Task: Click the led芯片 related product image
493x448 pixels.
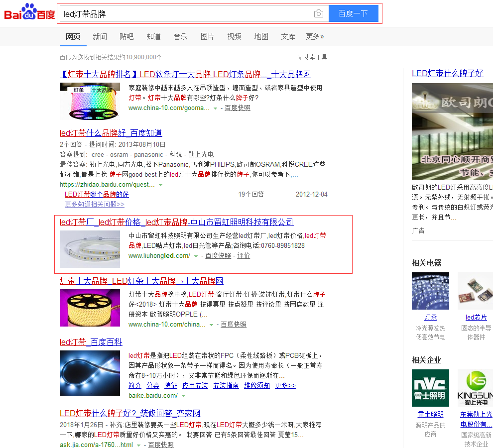Action: 475,291
